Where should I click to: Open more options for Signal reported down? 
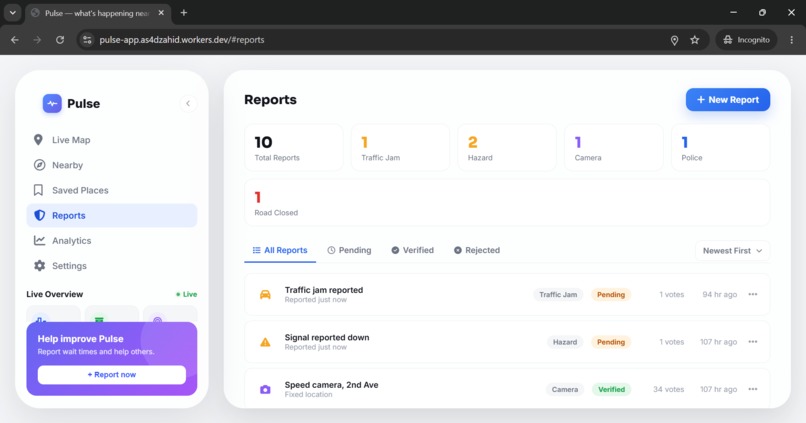[753, 342]
